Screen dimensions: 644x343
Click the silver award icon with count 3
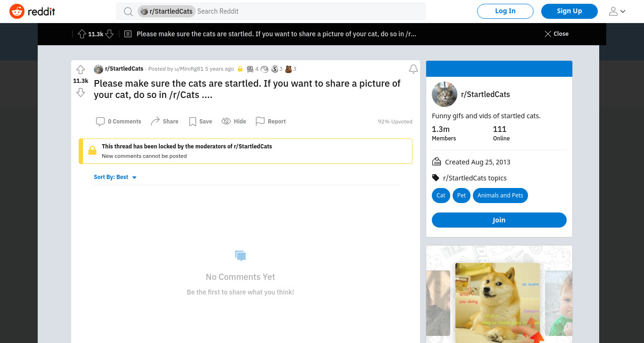click(275, 69)
